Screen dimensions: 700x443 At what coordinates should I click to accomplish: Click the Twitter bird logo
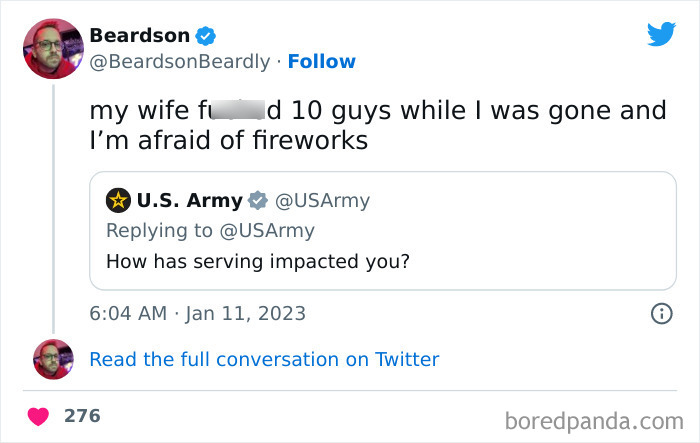(x=661, y=35)
